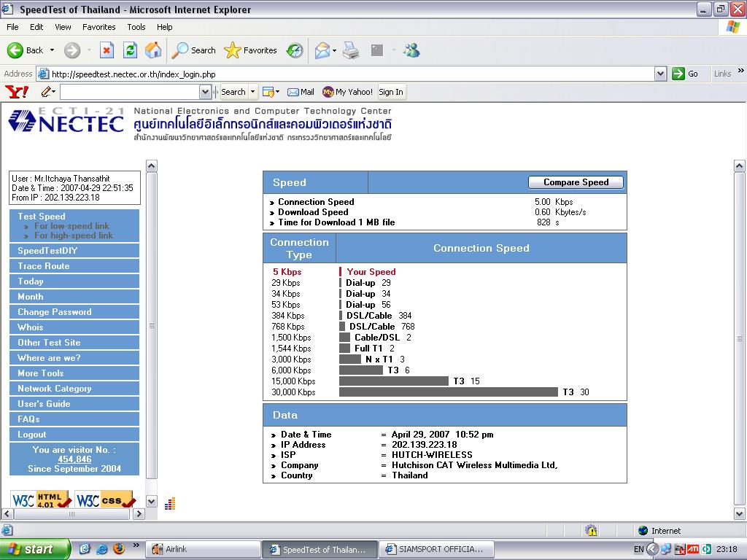Viewport: 747px width, 560px height.
Task: Click the NECTEC logo
Action: click(66, 119)
